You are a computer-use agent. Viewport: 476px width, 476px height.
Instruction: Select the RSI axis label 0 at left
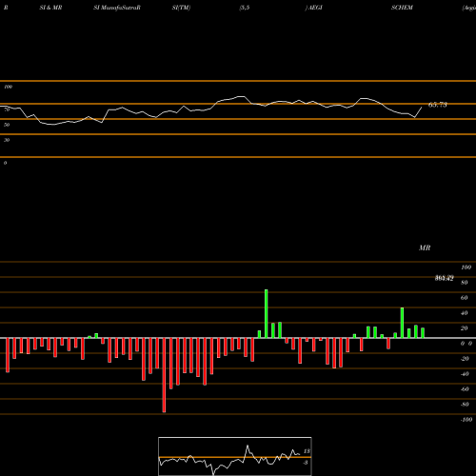5,163
